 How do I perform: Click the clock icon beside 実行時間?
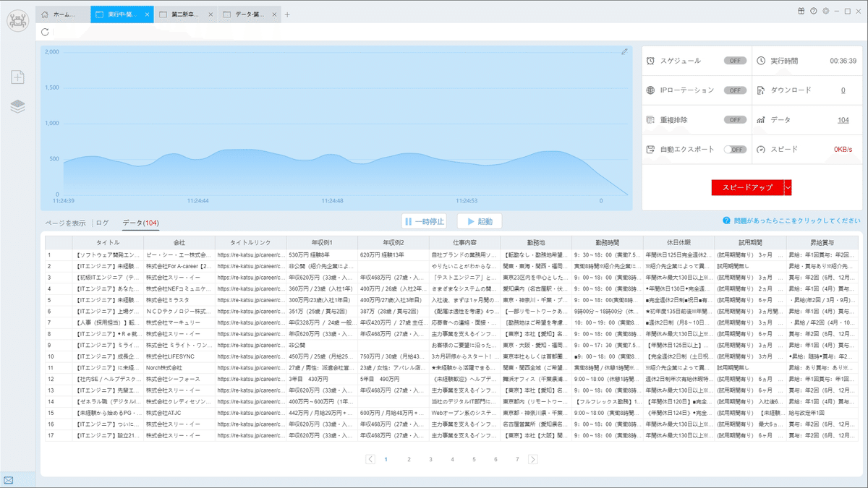(761, 61)
